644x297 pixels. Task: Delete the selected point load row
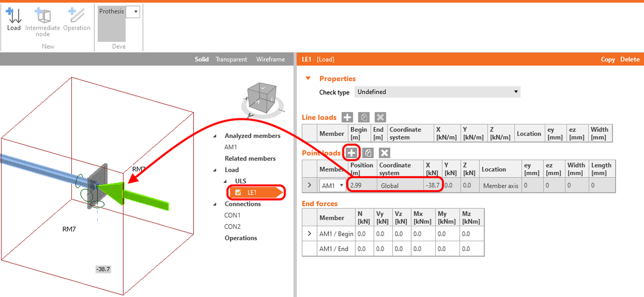pyautogui.click(x=384, y=153)
